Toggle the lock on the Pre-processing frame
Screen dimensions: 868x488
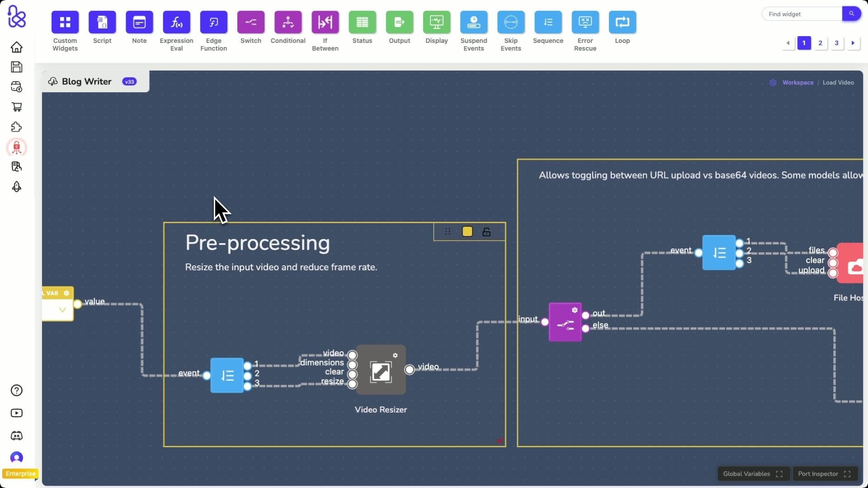click(x=486, y=231)
